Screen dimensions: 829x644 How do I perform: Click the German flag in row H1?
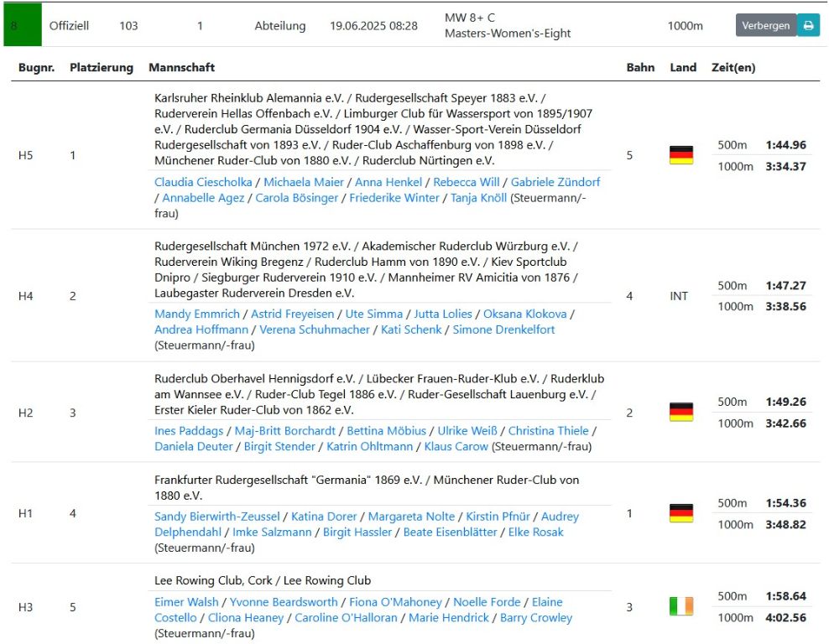(681, 513)
